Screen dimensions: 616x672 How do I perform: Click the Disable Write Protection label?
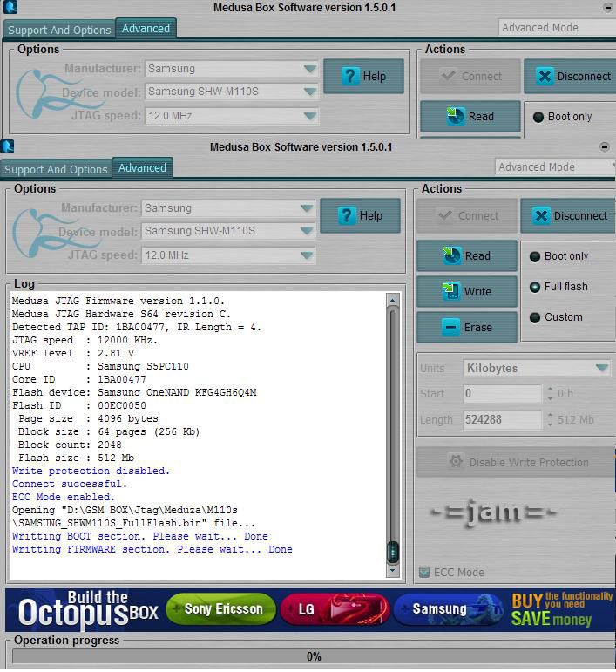(529, 462)
